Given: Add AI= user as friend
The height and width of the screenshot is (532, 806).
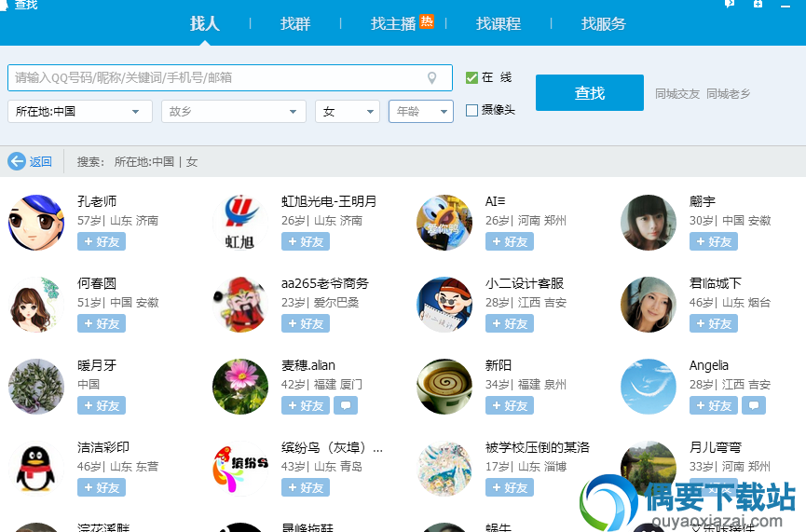Looking at the screenshot, I should pyautogui.click(x=510, y=241).
